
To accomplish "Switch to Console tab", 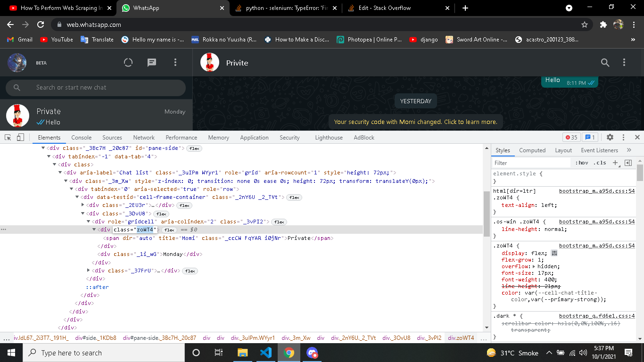I will coord(82,138).
